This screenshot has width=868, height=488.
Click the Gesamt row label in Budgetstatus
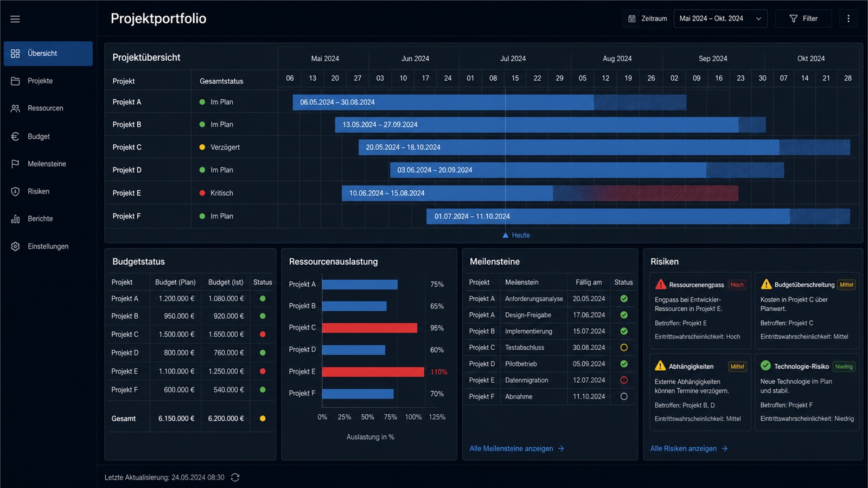coord(124,419)
